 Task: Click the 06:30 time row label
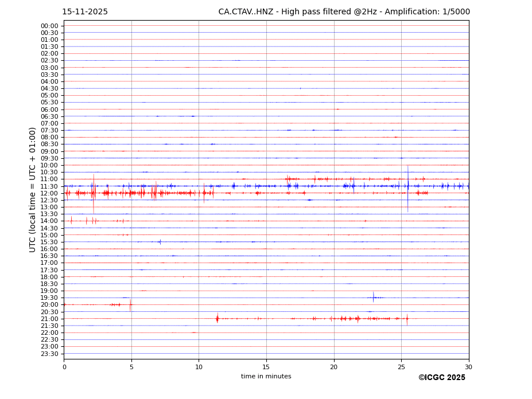pyautogui.click(x=49, y=116)
